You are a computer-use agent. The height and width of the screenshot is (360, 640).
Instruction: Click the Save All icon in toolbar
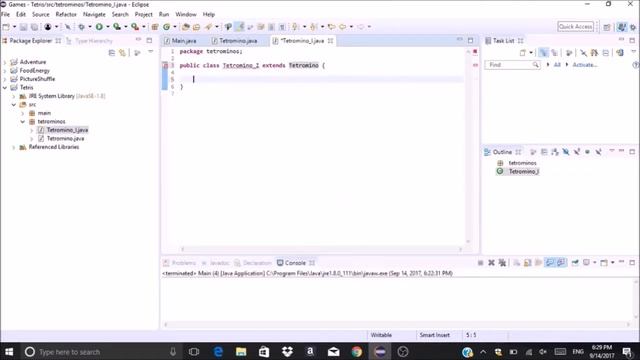(x=34, y=27)
